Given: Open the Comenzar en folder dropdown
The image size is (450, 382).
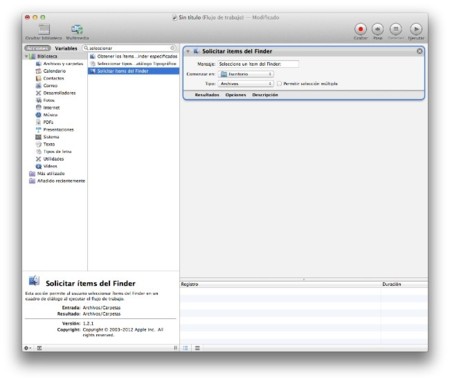Looking at the screenshot, I should [x=246, y=74].
